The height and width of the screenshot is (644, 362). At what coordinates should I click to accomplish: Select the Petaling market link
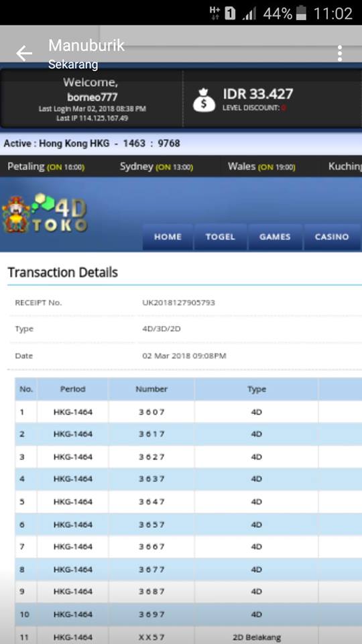pos(46,167)
